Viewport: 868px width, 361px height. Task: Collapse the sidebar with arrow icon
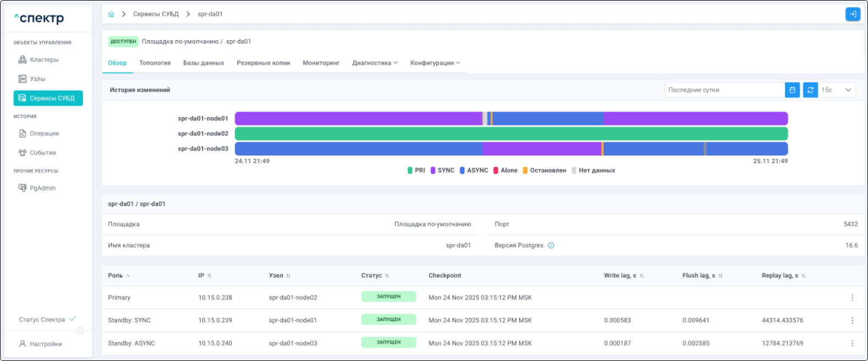(80, 331)
